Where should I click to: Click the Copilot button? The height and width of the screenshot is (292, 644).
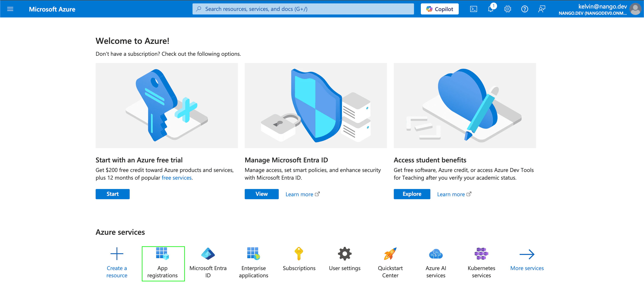click(x=440, y=9)
